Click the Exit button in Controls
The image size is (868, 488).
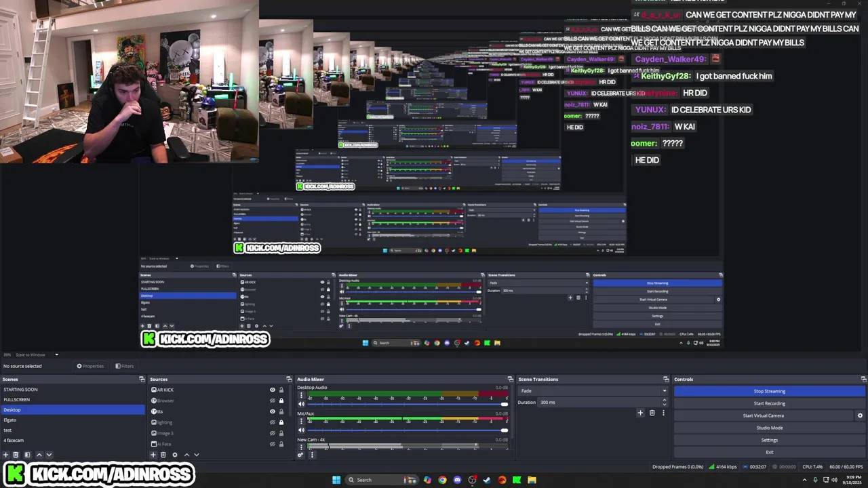770,452
